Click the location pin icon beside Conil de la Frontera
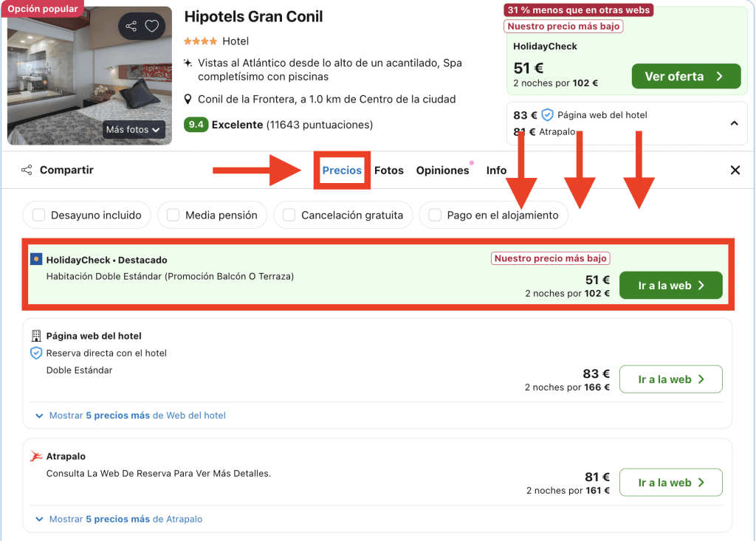The width and height of the screenshot is (756, 541). (189, 99)
